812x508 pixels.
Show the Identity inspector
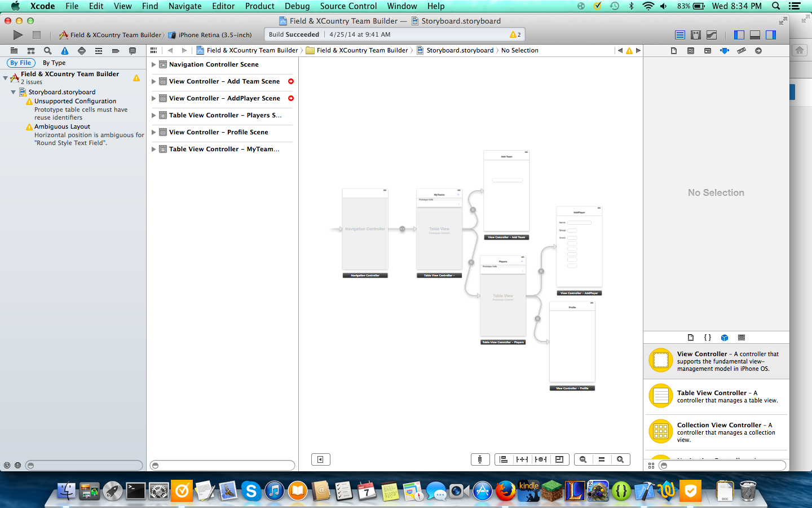[708, 51]
